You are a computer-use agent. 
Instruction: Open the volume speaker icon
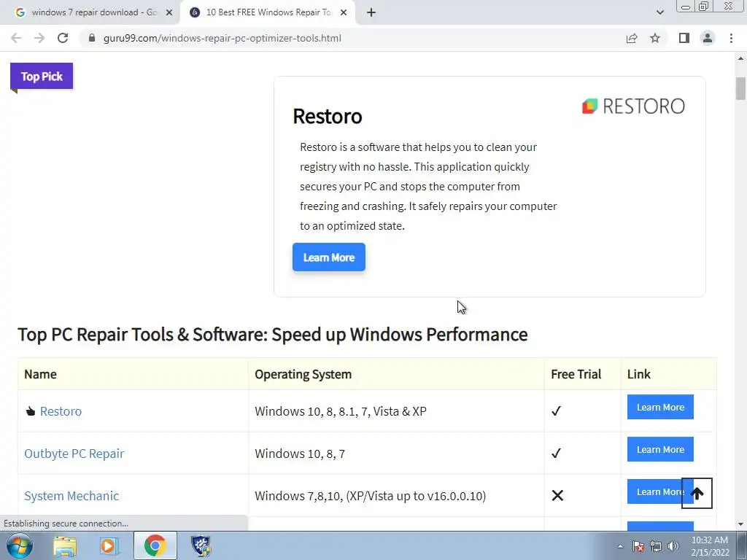coord(673,546)
